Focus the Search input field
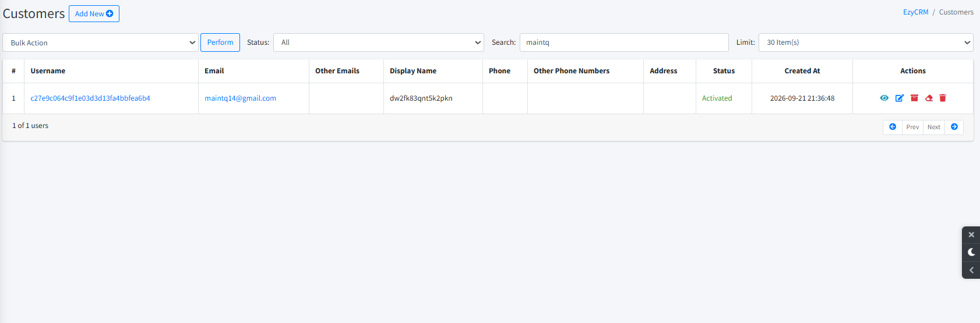Screen dimensions: 980x323 (624, 42)
